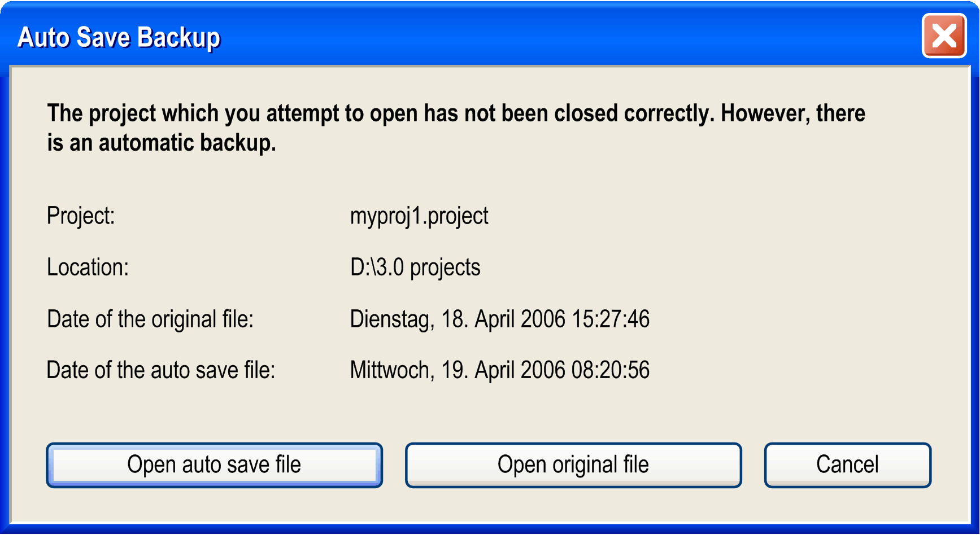Click the word Dienstag

click(392, 319)
